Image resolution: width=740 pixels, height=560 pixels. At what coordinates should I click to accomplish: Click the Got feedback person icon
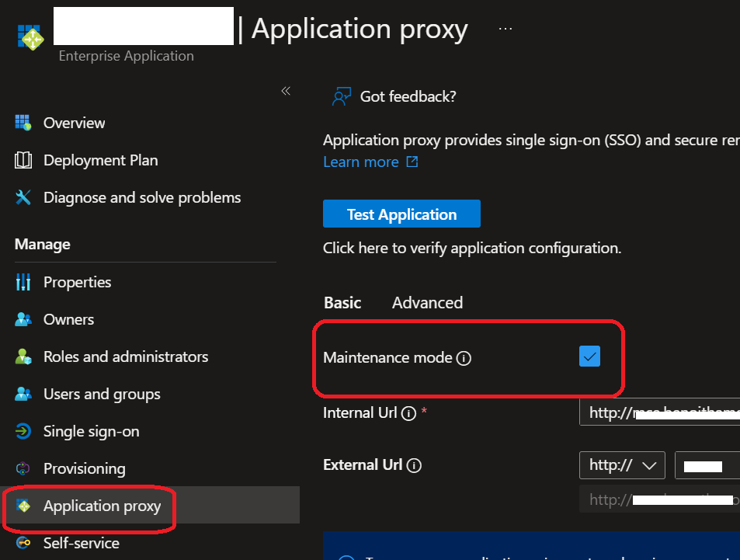pos(341,96)
